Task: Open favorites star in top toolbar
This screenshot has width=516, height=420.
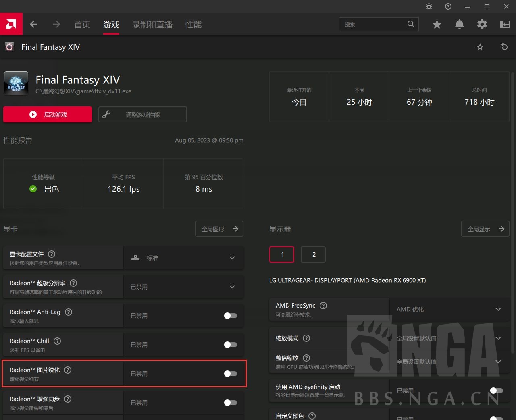Action: coord(437,24)
